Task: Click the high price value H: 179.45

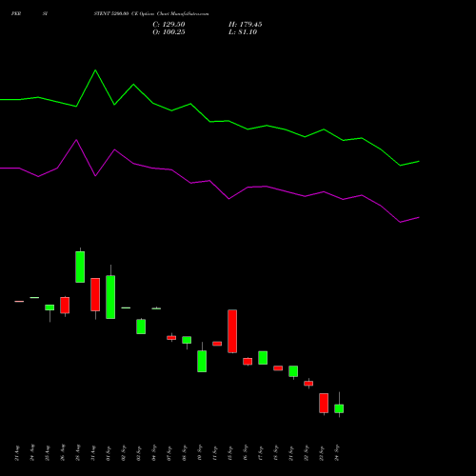Action: click(246, 25)
